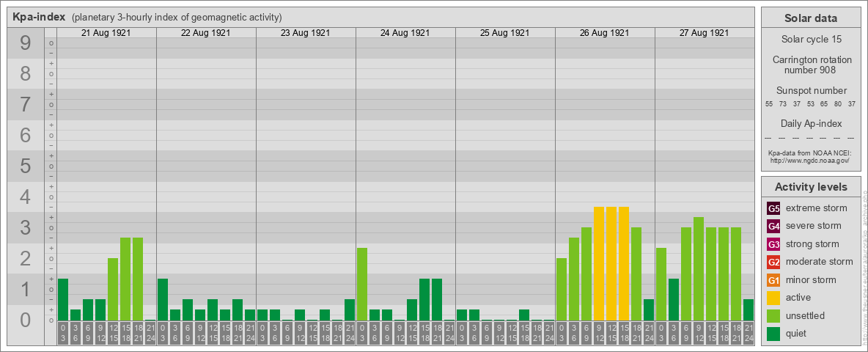
Task: Click the Kp scale number 2
Action: (26, 258)
